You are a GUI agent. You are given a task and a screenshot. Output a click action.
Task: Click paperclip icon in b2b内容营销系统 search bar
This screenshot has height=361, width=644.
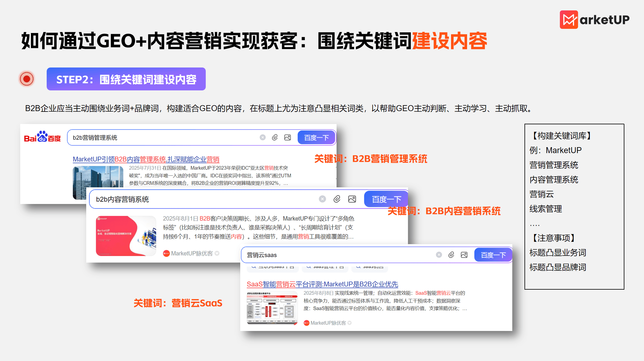click(x=337, y=199)
